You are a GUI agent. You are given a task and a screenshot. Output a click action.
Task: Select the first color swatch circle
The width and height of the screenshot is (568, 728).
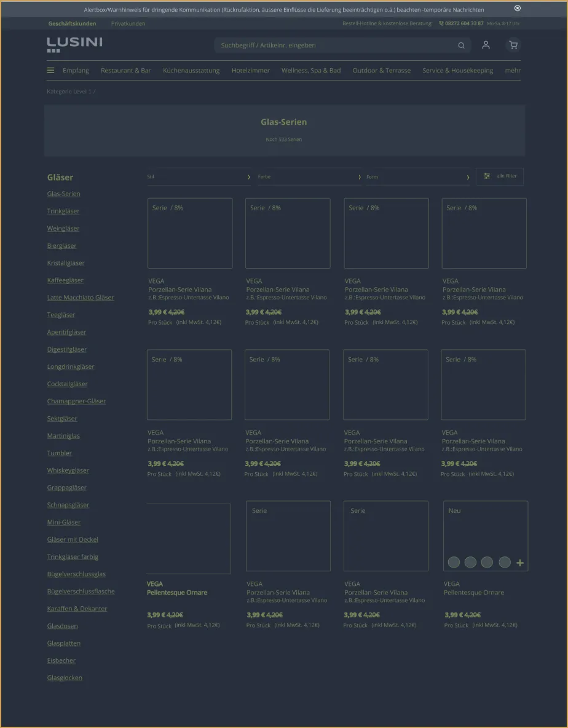[x=454, y=562]
